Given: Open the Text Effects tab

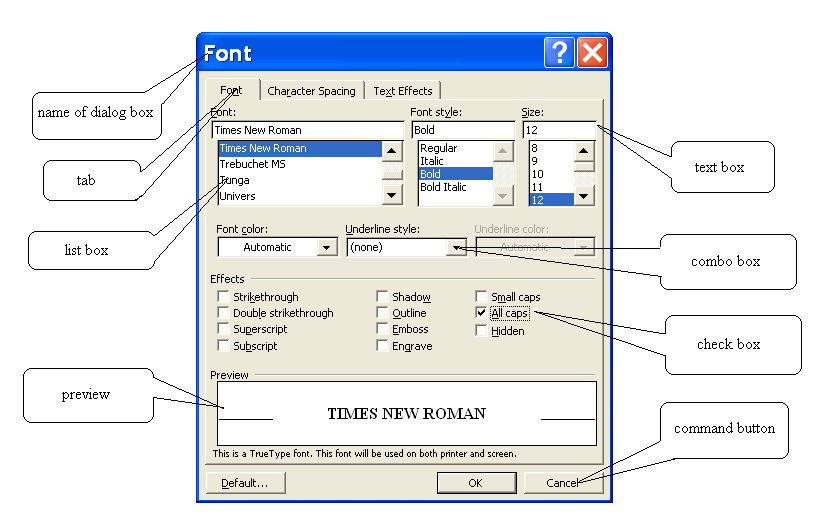Looking at the screenshot, I should [403, 91].
